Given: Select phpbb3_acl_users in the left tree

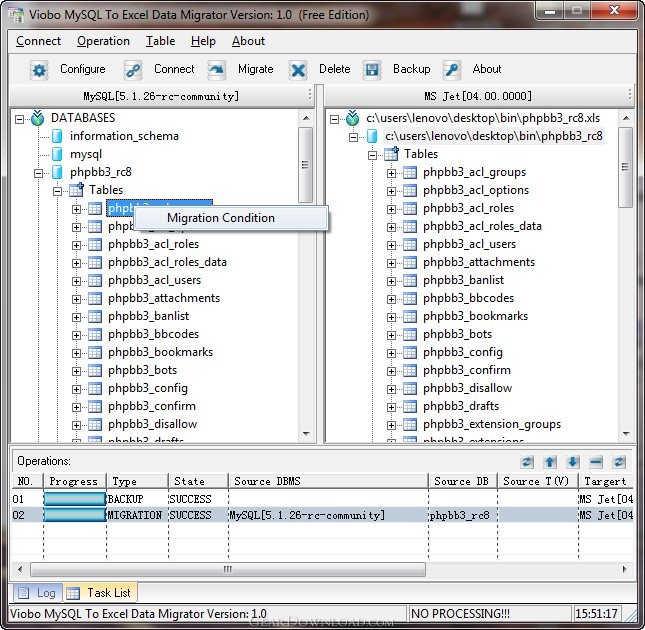Looking at the screenshot, I should tap(154, 280).
